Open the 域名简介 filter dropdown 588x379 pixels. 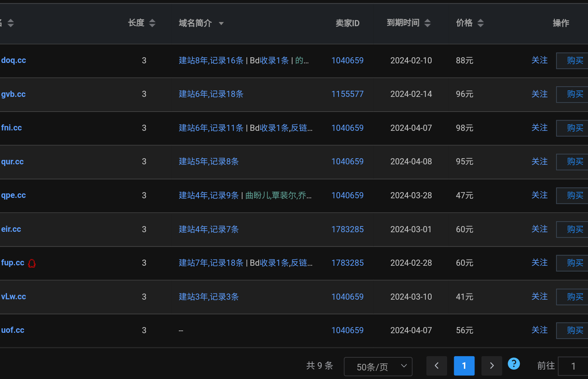(221, 23)
